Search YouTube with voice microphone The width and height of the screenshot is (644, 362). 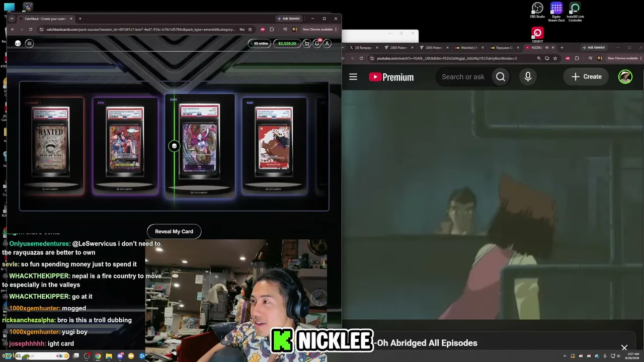(528, 77)
